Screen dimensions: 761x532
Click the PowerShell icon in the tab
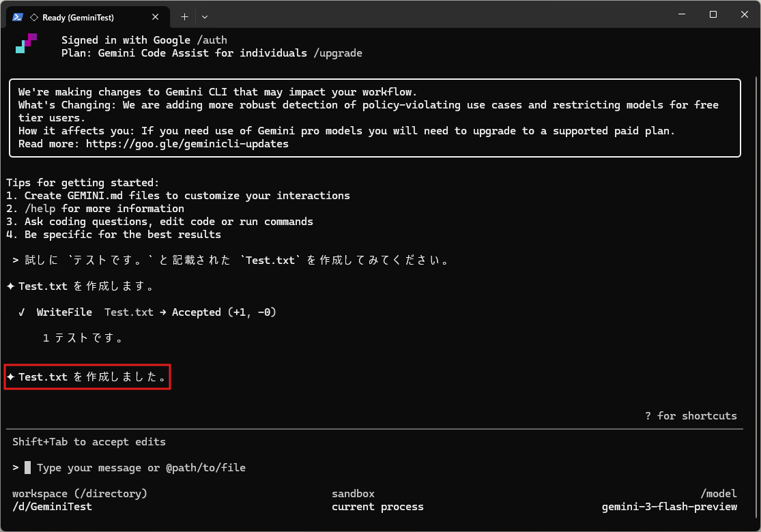coord(18,17)
